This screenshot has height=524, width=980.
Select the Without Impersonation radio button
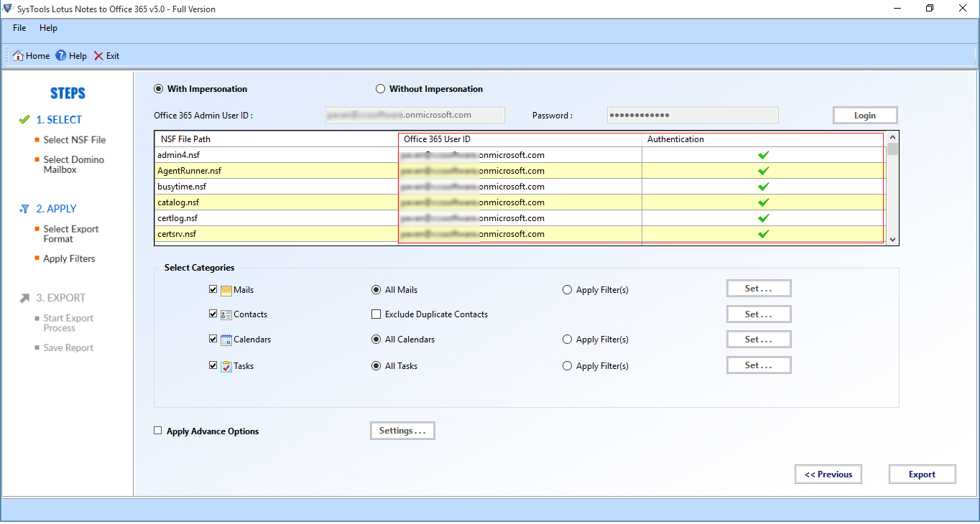[380, 89]
